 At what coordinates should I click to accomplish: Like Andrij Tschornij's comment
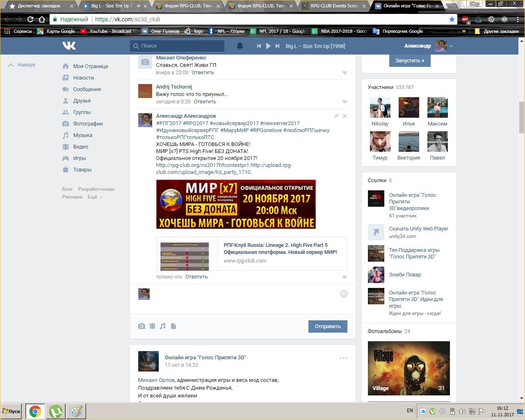345,102
